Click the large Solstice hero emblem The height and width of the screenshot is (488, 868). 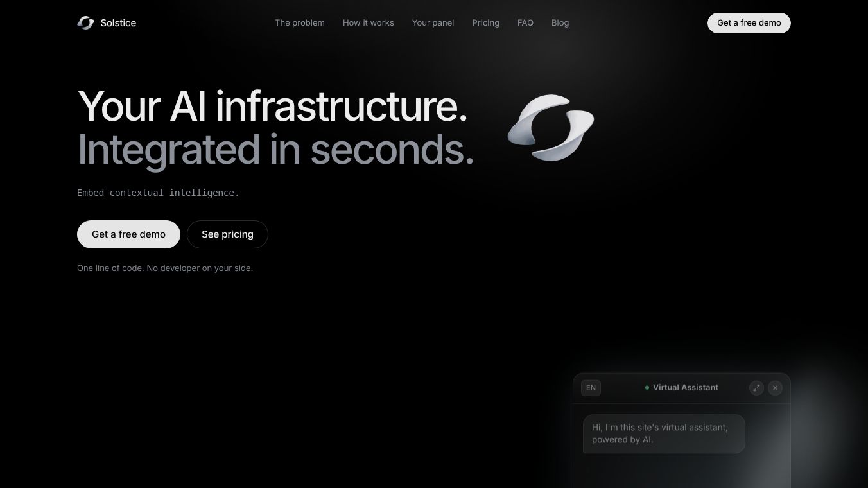tap(551, 127)
